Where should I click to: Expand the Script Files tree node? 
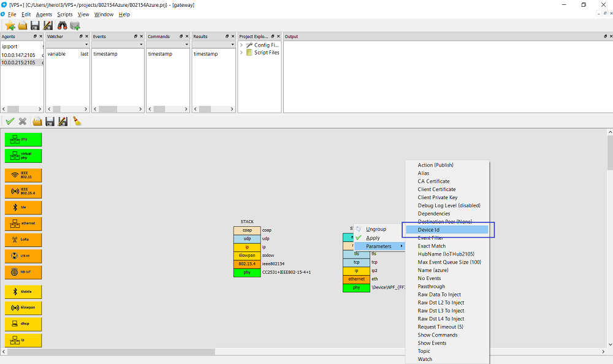click(241, 52)
